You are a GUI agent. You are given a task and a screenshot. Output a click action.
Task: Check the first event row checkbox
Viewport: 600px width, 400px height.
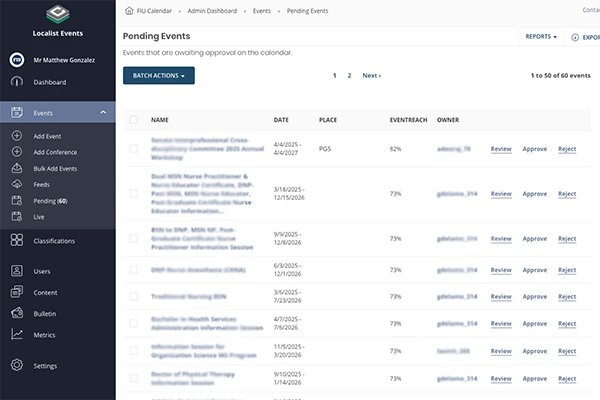point(133,149)
